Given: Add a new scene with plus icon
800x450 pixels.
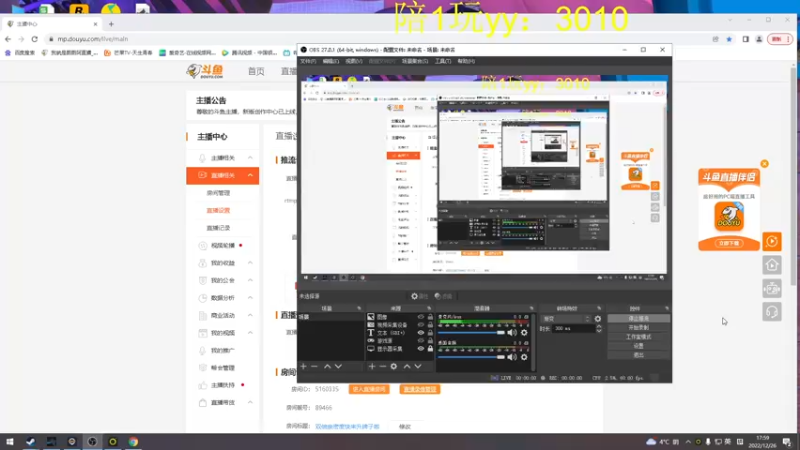Looking at the screenshot, I should click(304, 366).
